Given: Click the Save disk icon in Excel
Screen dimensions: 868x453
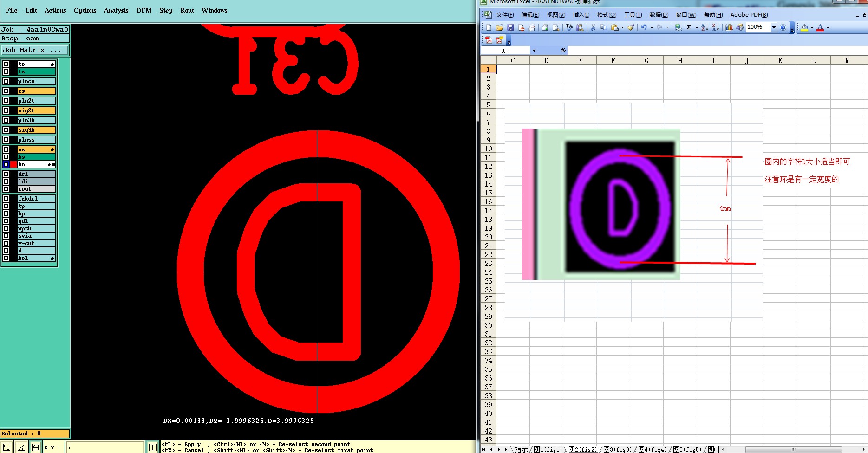Looking at the screenshot, I should coord(510,27).
